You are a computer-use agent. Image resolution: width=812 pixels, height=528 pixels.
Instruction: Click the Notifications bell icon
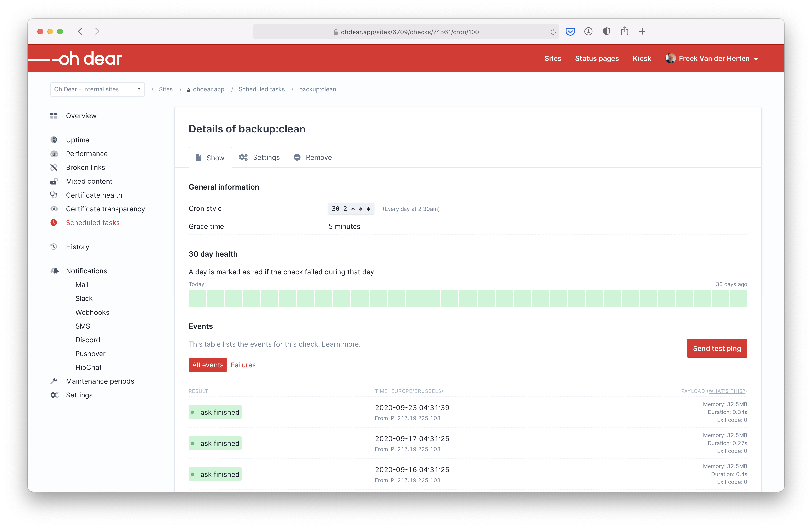coord(54,271)
